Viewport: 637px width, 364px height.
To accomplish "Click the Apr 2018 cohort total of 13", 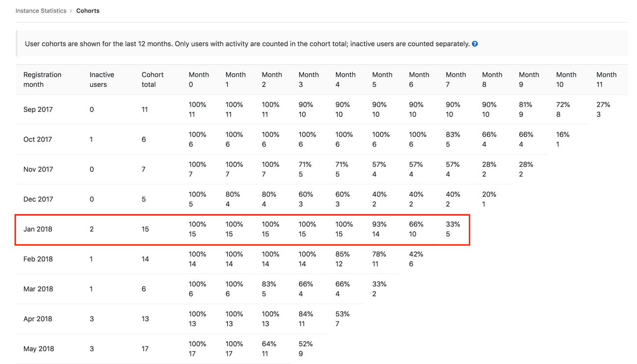I will click(x=145, y=319).
